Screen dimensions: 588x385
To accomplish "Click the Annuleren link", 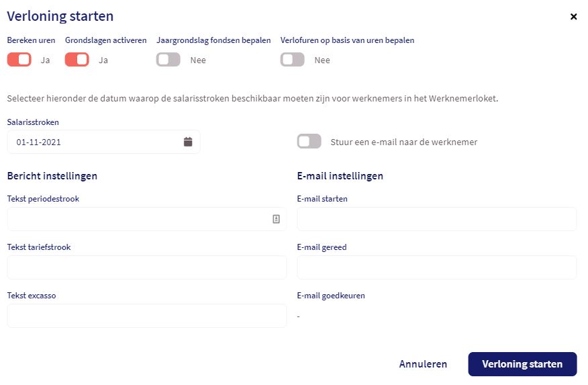I will tap(423, 364).
